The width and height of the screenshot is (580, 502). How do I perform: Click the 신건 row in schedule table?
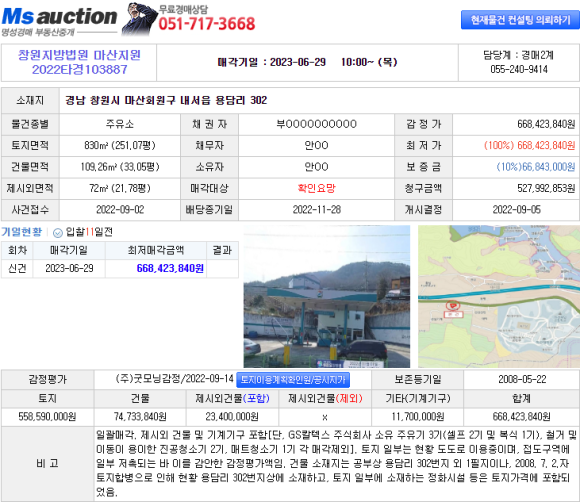click(120, 268)
